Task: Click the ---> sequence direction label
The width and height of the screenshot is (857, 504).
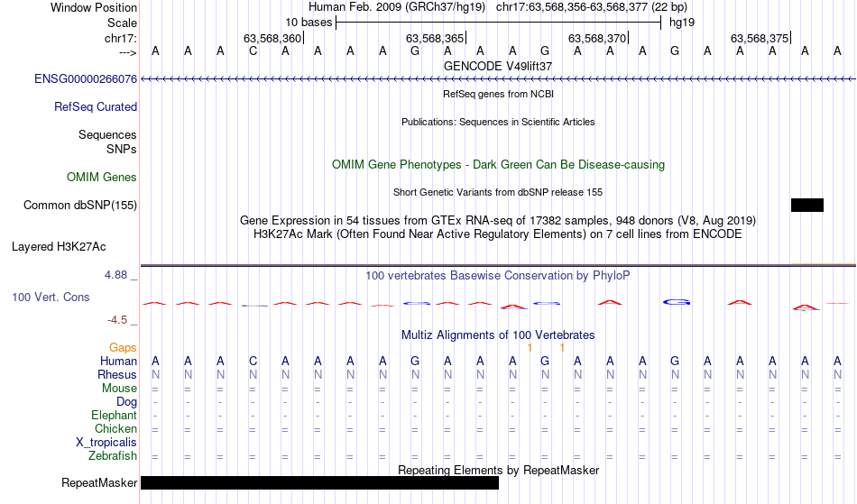Action: click(x=127, y=52)
